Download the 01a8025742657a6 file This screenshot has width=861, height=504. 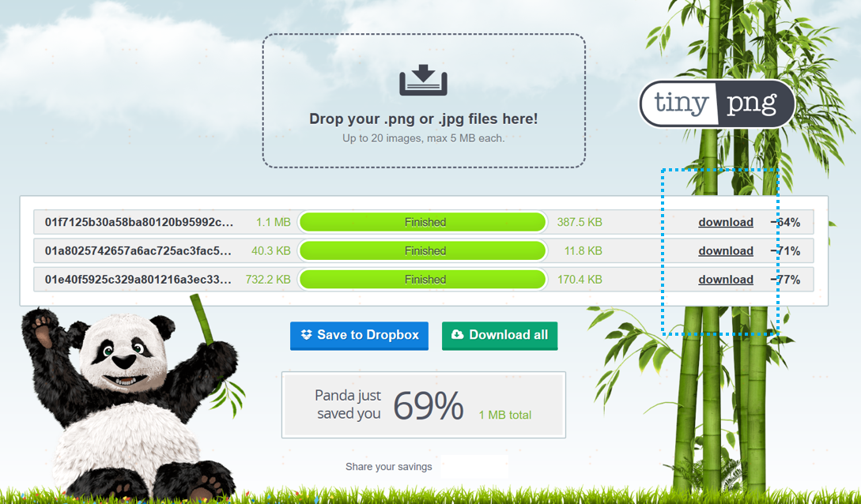725,250
